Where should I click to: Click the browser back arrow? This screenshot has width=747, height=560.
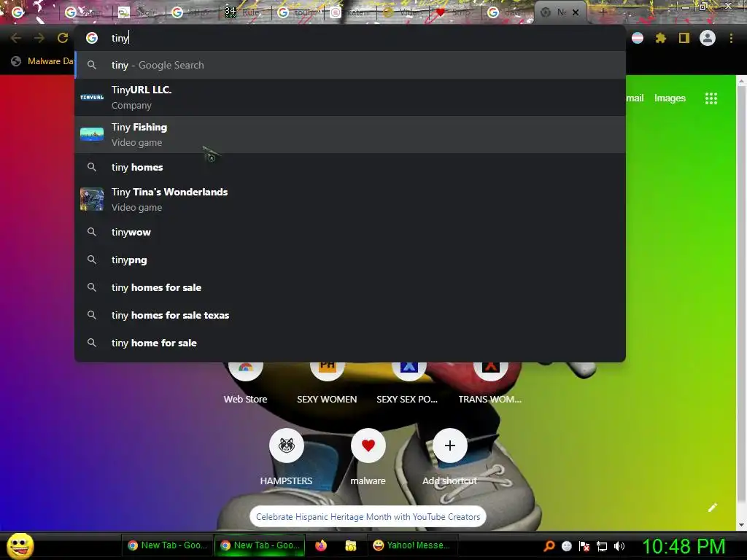pos(16,38)
